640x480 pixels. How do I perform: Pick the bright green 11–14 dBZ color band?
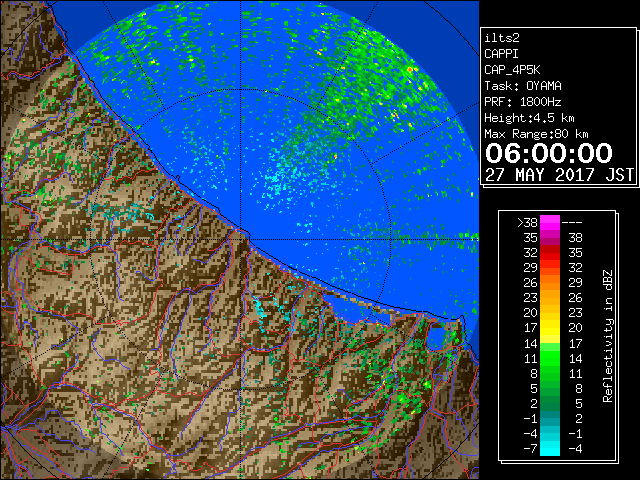[550, 358]
